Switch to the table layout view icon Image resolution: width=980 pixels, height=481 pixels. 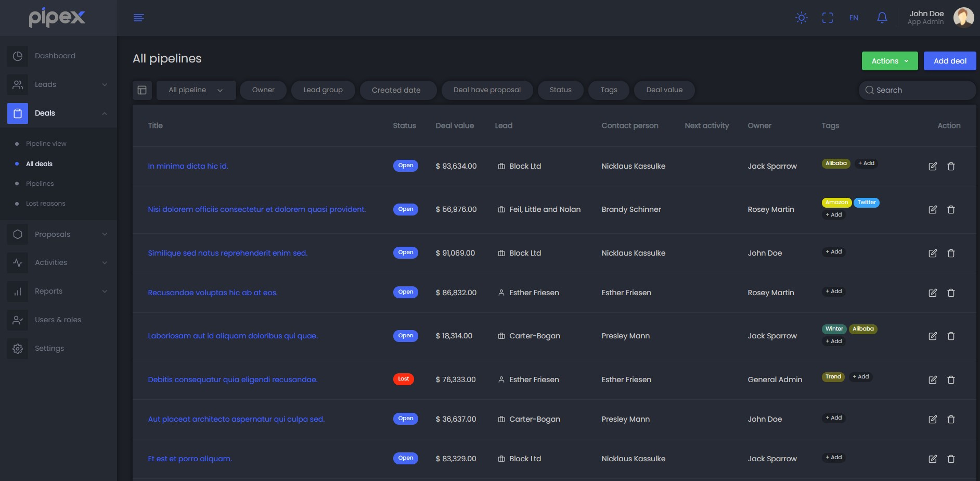[x=142, y=90]
